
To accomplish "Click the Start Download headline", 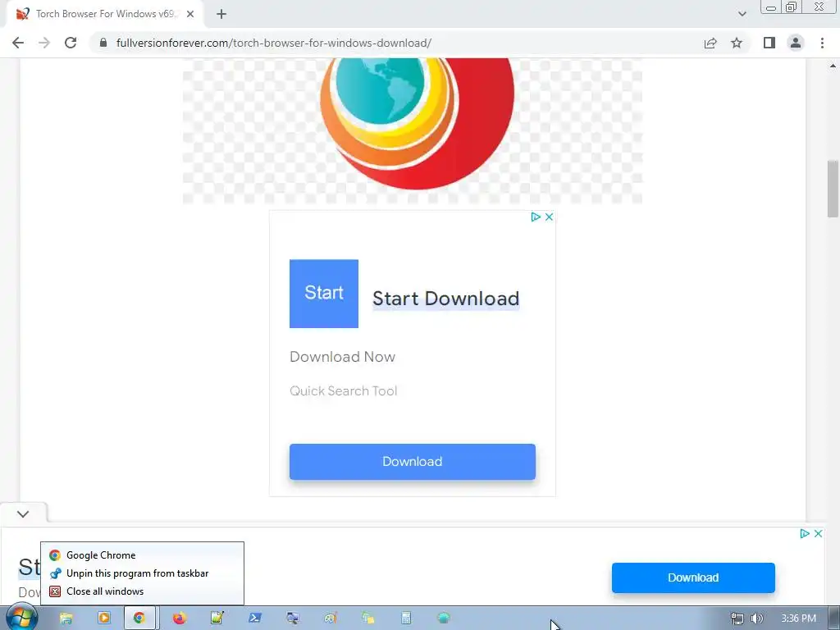I will click(x=445, y=299).
